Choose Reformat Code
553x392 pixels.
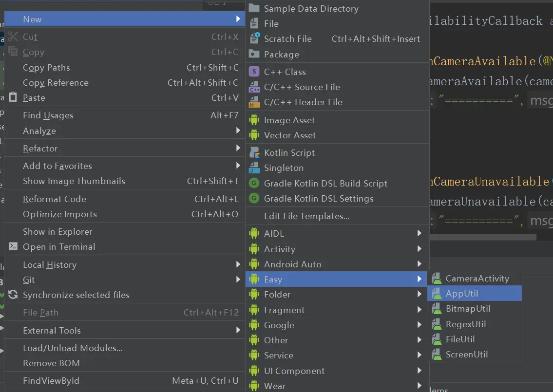[125, 199]
